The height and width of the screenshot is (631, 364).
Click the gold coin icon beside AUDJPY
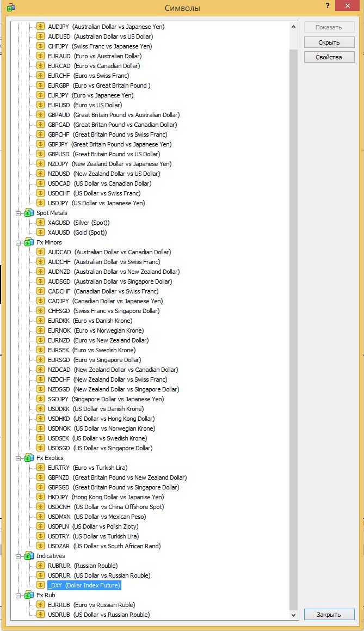coord(41,27)
